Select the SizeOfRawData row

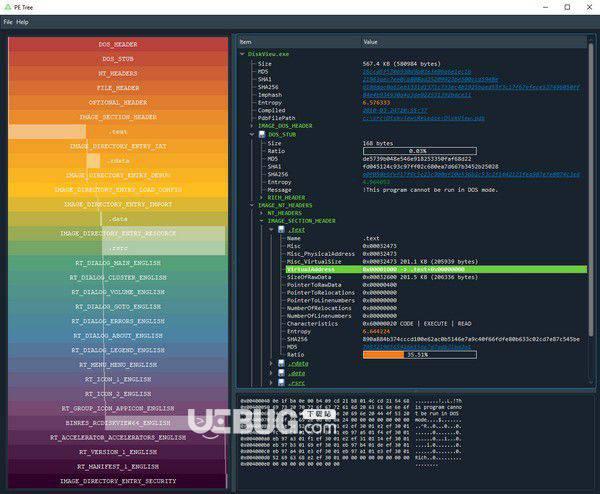[x=436, y=277]
